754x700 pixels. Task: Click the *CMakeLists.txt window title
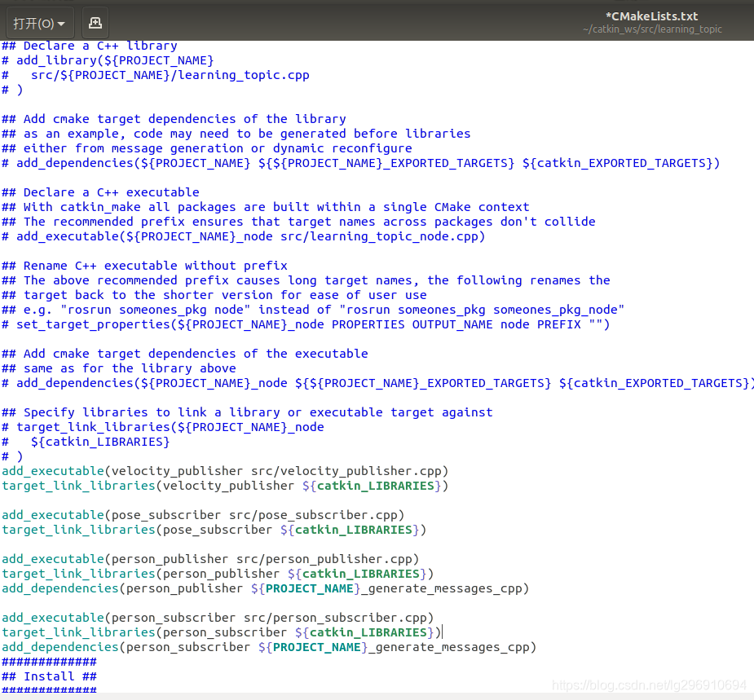click(651, 16)
